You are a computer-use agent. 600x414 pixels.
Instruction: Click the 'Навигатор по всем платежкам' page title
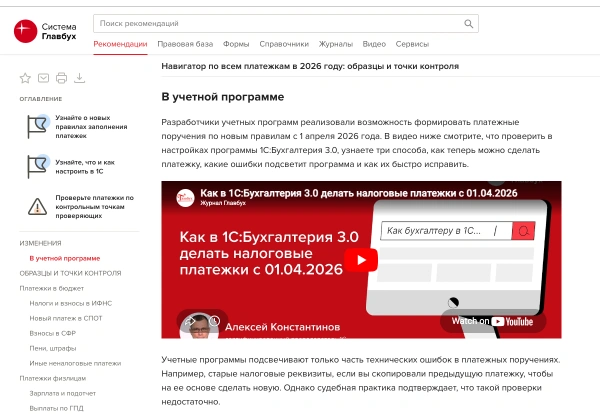(x=310, y=66)
